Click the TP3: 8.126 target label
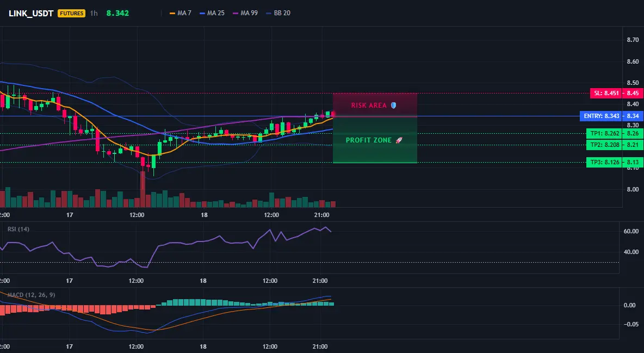 [605, 162]
